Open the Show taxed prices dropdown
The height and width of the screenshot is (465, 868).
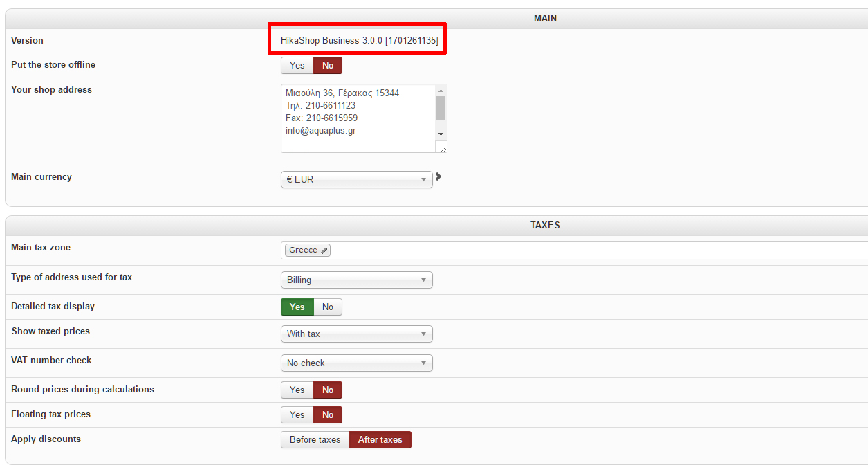pos(357,334)
